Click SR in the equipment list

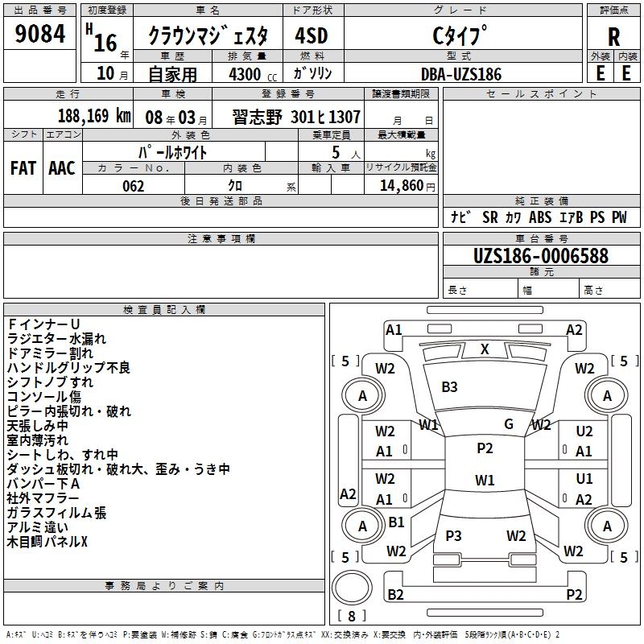[x=490, y=217]
